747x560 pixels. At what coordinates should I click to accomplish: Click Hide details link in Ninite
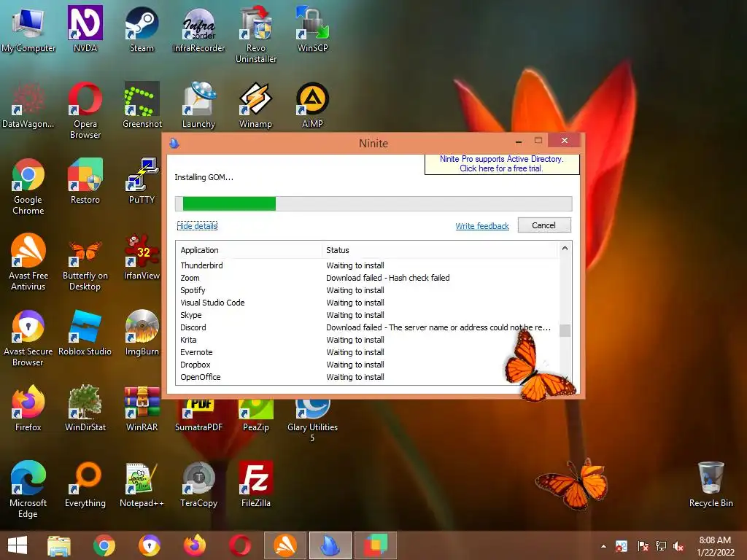[x=197, y=226]
